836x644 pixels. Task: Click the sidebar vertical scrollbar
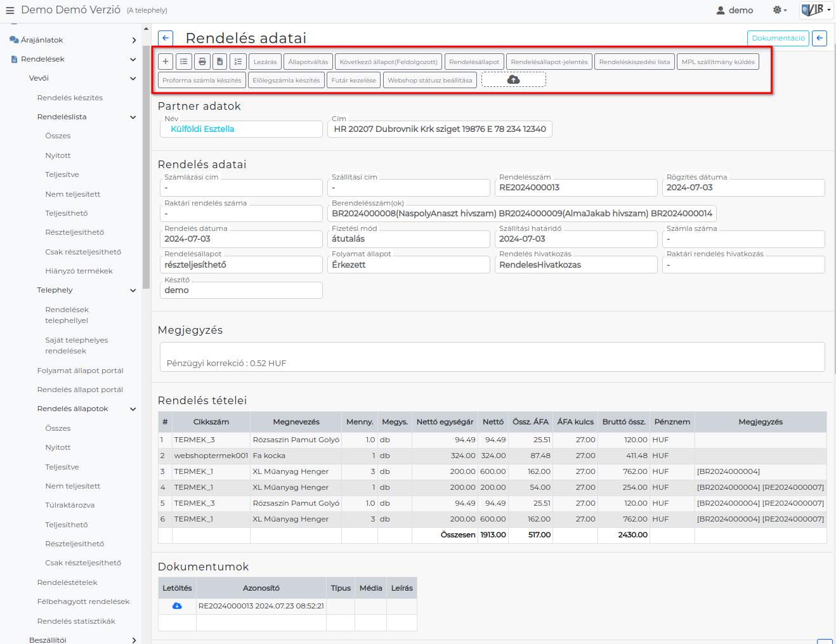(146, 167)
